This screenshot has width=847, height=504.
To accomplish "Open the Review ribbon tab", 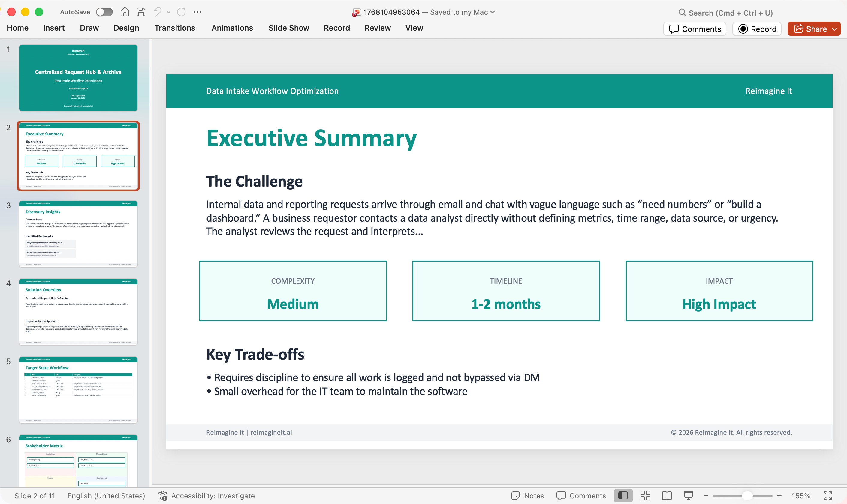I will tap(378, 28).
